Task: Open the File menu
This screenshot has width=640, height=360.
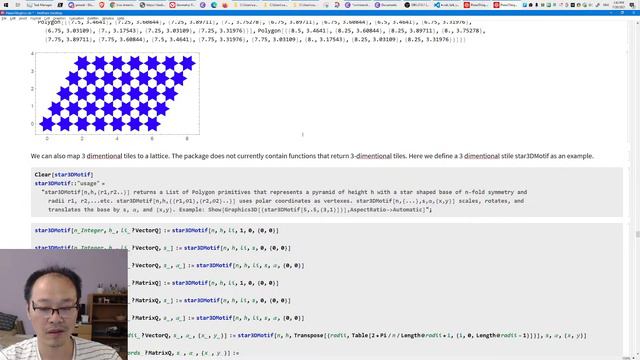Action: 4,18
